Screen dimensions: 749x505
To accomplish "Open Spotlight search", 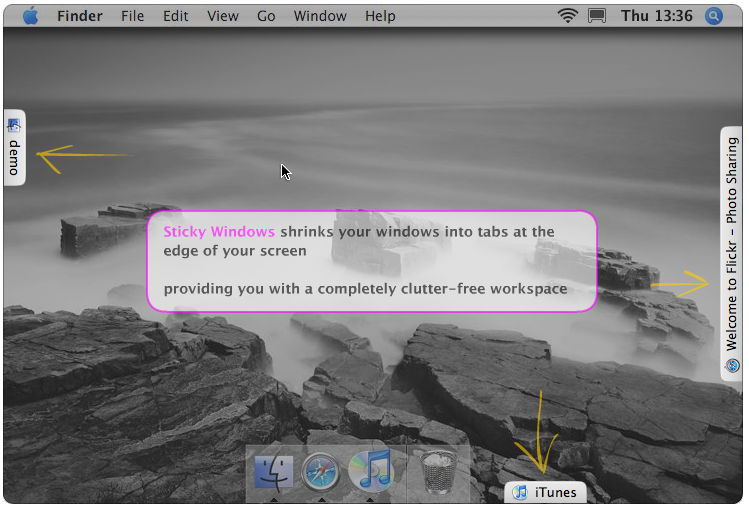I will tap(713, 16).
